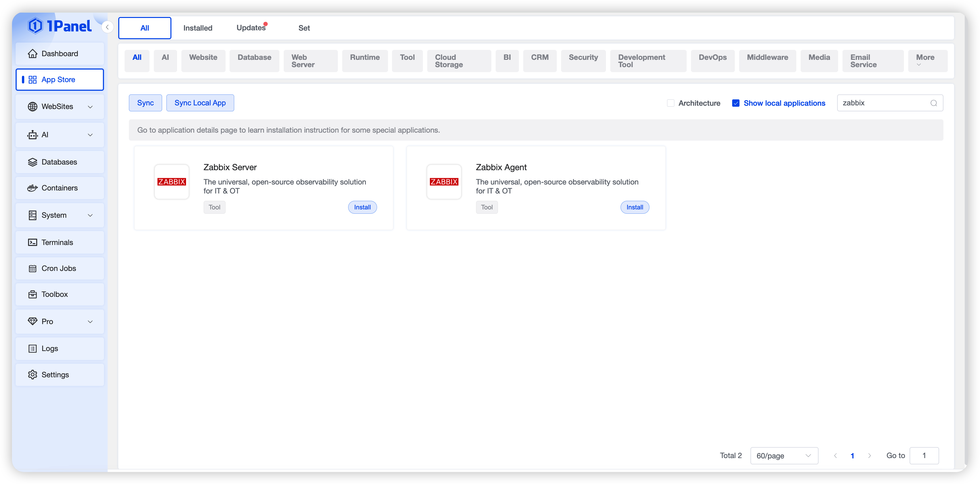Click the Settings gear icon
980x484 pixels.
tap(32, 375)
